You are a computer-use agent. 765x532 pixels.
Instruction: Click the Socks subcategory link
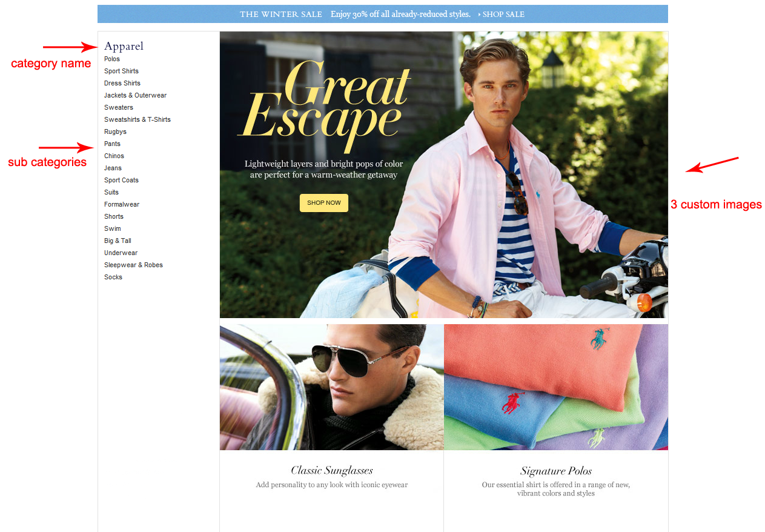pyautogui.click(x=113, y=277)
